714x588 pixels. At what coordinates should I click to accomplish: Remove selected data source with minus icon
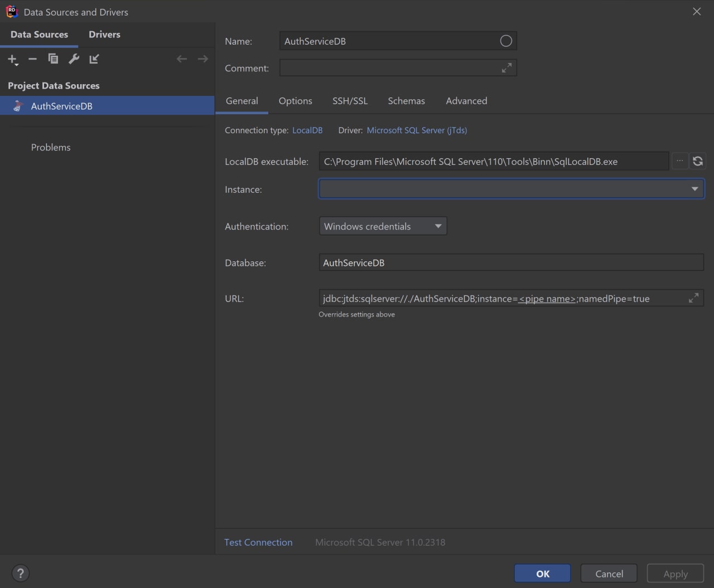click(32, 59)
